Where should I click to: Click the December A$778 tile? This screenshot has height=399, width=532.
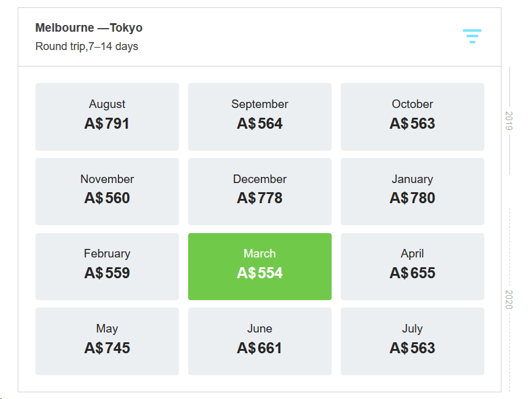click(260, 191)
